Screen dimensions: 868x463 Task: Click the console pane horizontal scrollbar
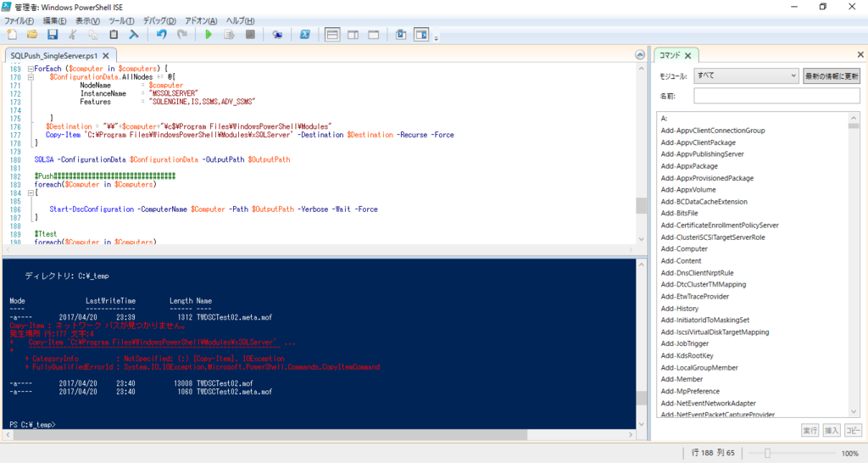click(x=319, y=435)
